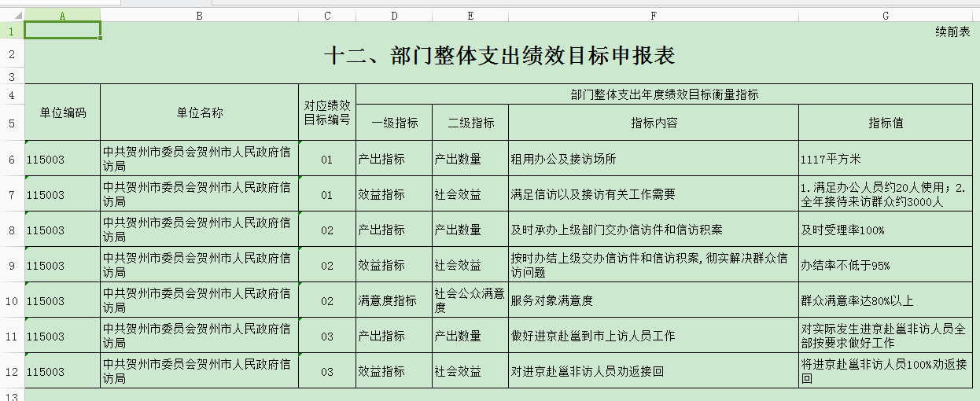This screenshot has width=980, height=401.
Task: Click the 单位编码 header cell
Action: point(62,112)
